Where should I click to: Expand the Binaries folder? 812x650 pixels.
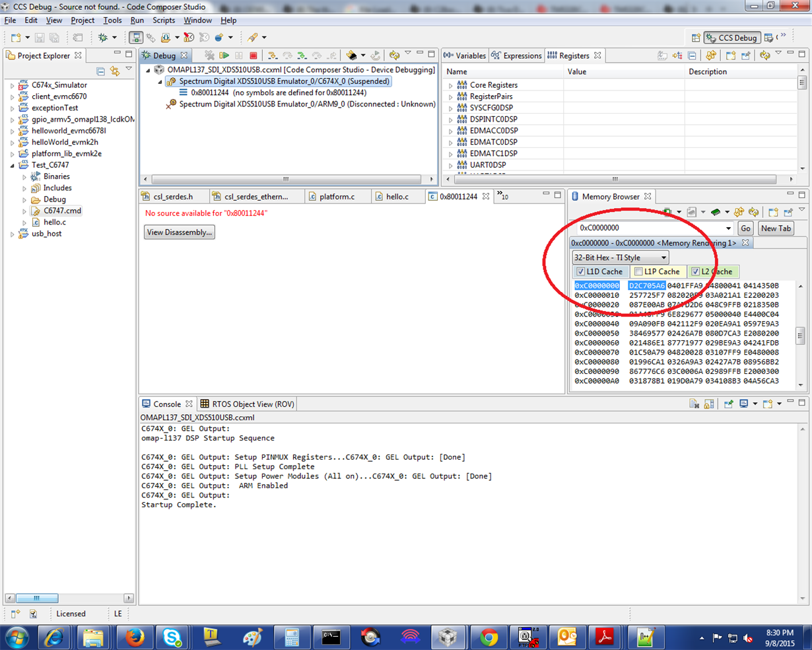click(24, 177)
